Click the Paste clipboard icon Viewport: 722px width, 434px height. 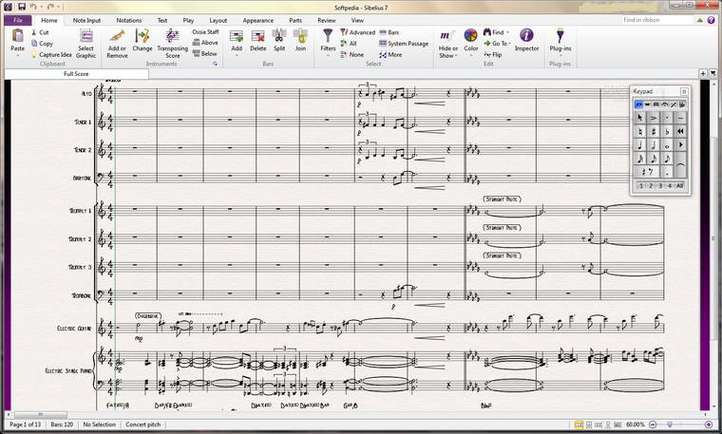[x=17, y=35]
